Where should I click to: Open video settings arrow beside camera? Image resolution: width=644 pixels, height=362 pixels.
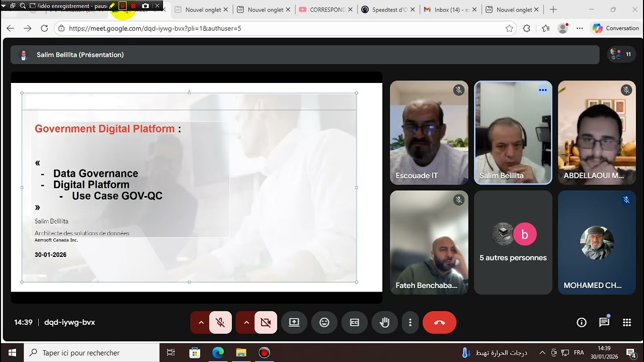(x=246, y=323)
